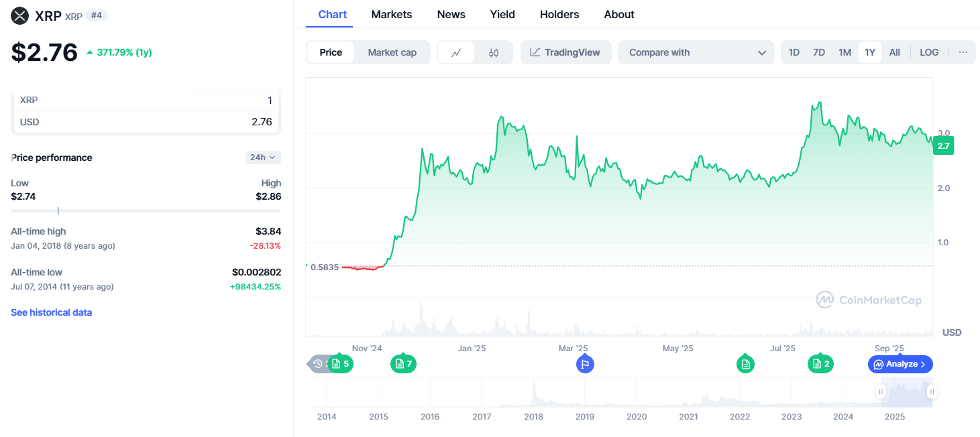Grab the left range slider handle
The width and height of the screenshot is (980, 437).
tap(881, 391)
